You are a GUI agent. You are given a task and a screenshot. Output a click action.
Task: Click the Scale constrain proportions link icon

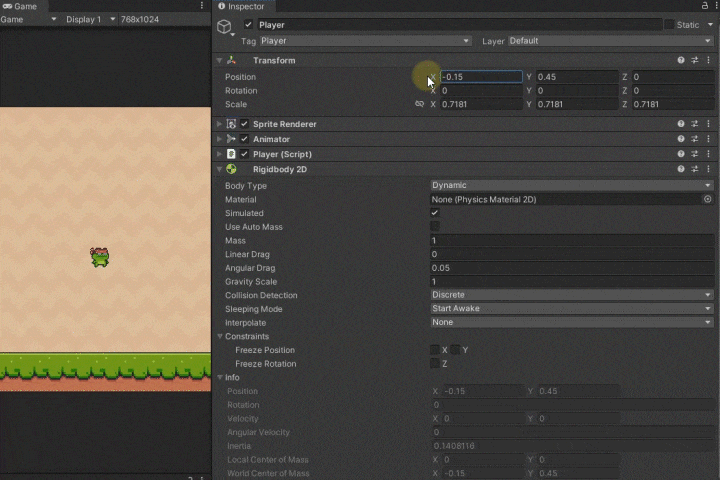[x=419, y=104]
